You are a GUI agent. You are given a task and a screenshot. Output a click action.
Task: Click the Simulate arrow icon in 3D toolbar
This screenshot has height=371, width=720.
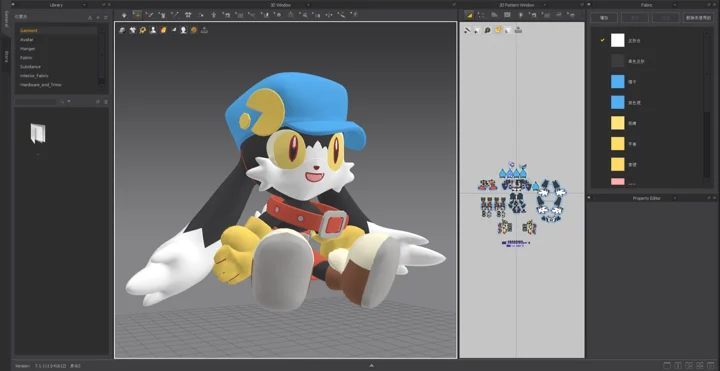point(124,15)
